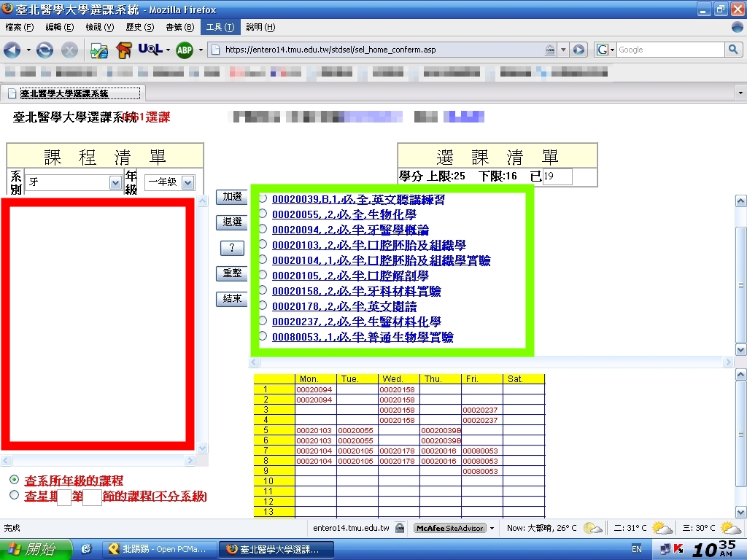
Task: Open the UQL toolbar icon
Action: pyautogui.click(x=150, y=49)
